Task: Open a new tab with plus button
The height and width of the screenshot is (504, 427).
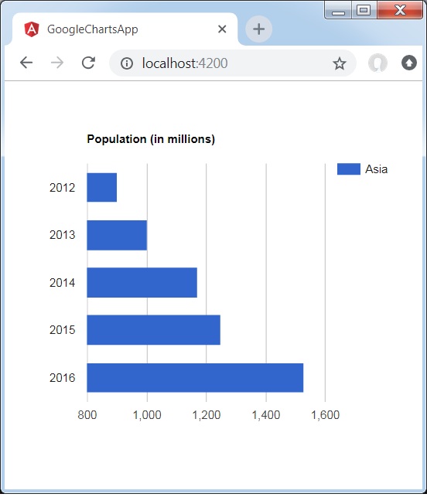Action: 259,29
